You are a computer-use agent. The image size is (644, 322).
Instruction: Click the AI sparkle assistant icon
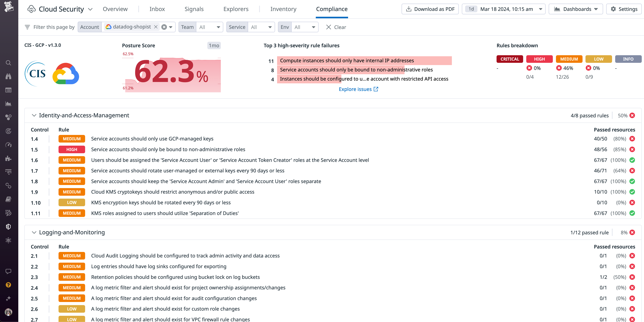coord(8,298)
